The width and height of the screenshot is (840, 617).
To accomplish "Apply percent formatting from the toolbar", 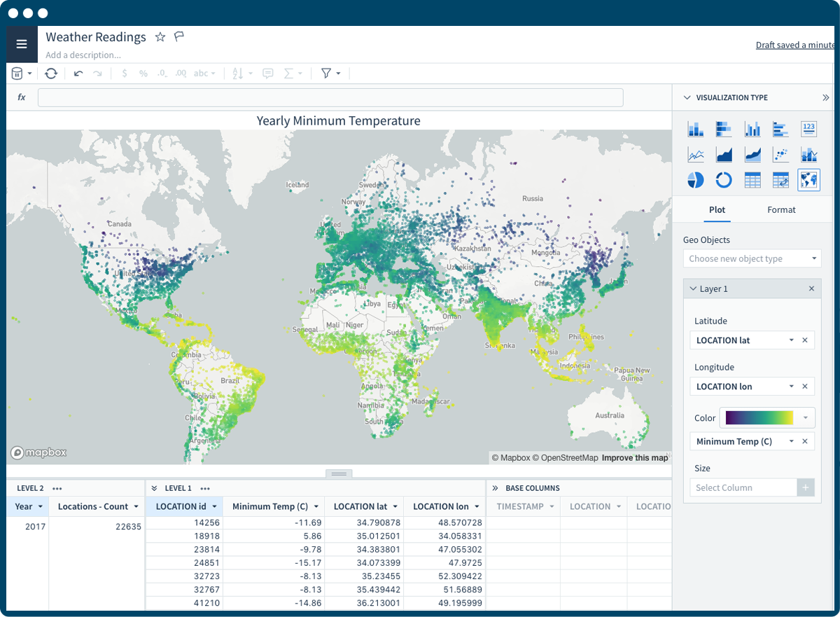I will tap(143, 73).
